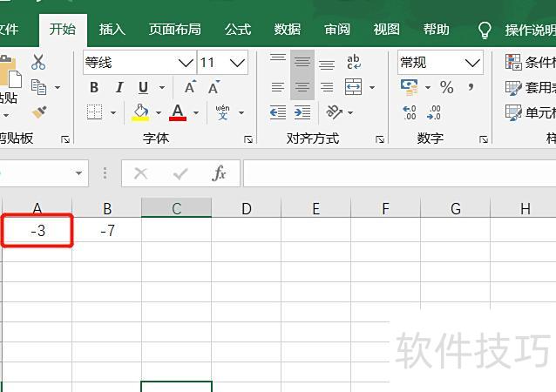The image size is (556, 392).
Task: Apply yellow fill color bucket
Action: pyautogui.click(x=140, y=112)
